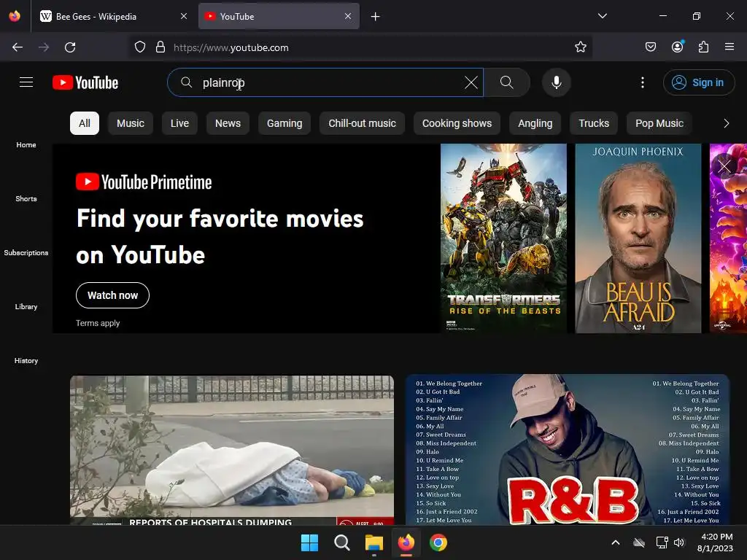Open Firefox application menu

click(x=729, y=47)
